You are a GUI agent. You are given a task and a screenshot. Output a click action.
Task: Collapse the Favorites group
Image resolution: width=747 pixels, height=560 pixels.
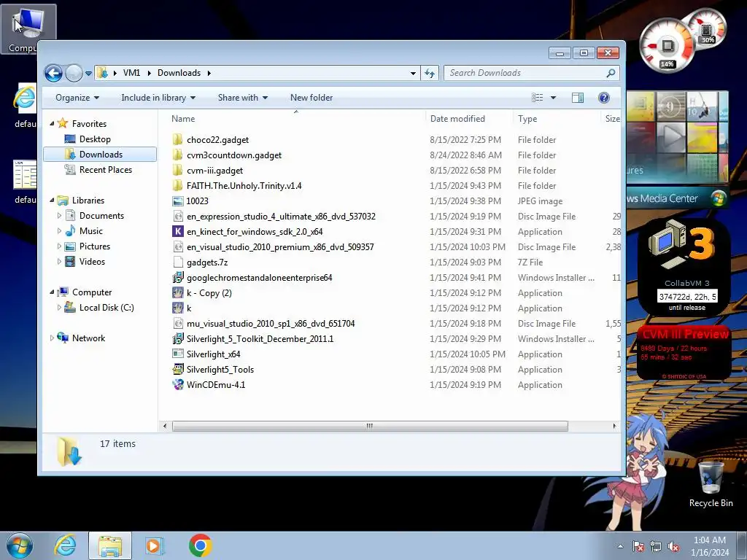click(x=52, y=124)
